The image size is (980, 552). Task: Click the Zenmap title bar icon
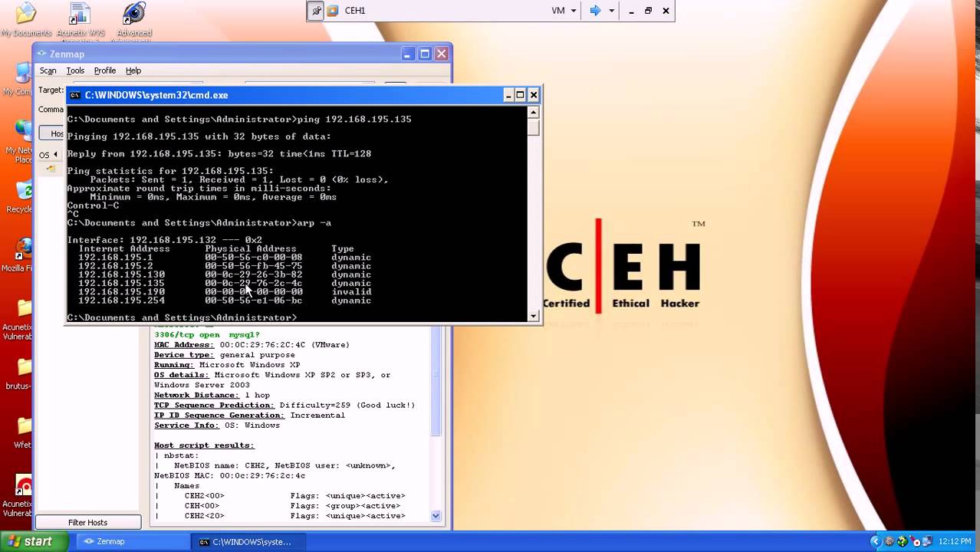(42, 54)
